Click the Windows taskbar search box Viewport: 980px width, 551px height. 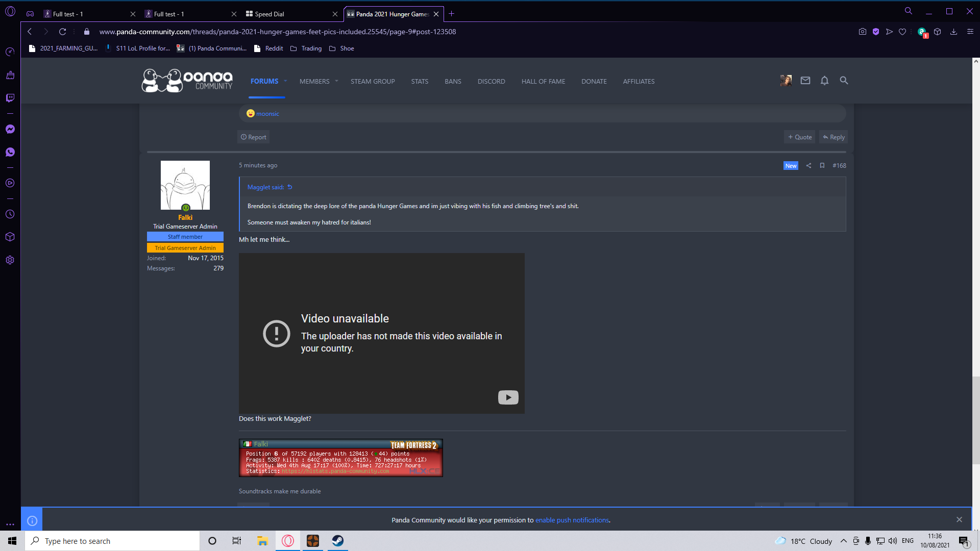[x=112, y=541]
